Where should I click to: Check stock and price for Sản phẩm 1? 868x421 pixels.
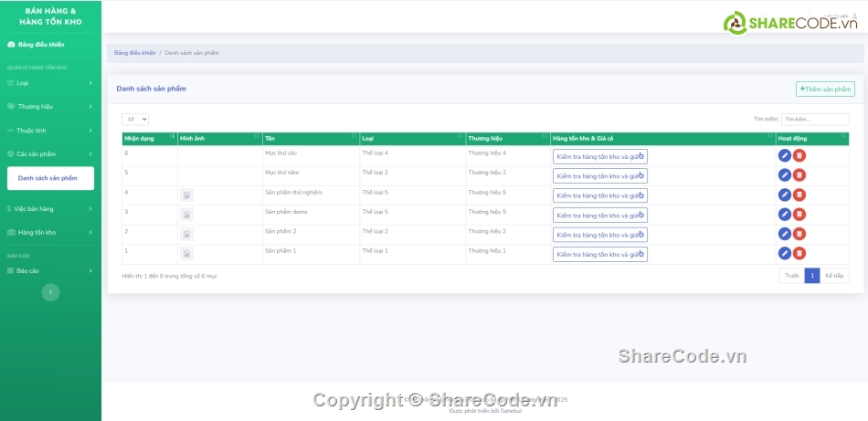(x=599, y=255)
